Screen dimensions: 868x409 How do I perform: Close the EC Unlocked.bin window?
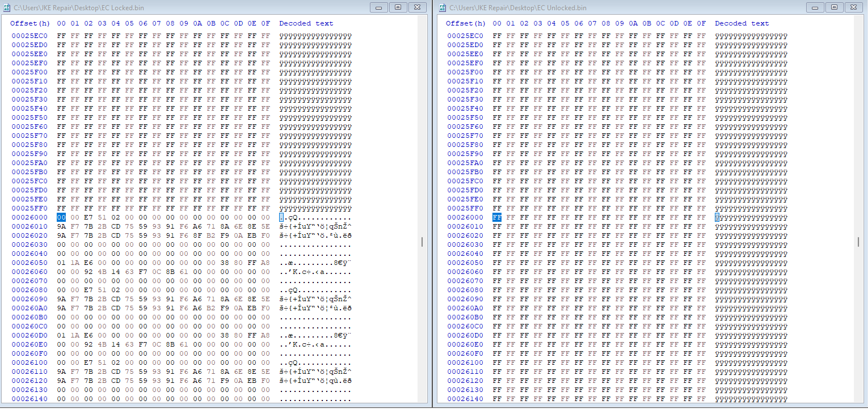853,7
